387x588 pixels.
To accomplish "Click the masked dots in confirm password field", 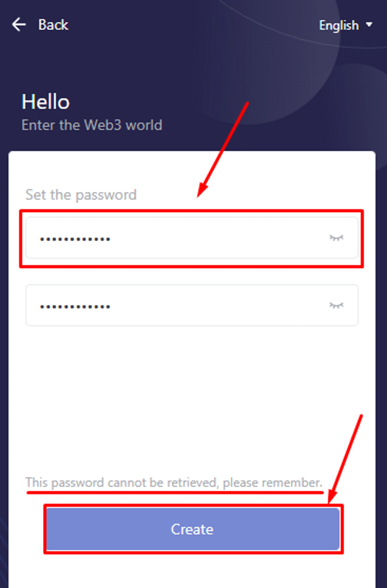I will 75,307.
